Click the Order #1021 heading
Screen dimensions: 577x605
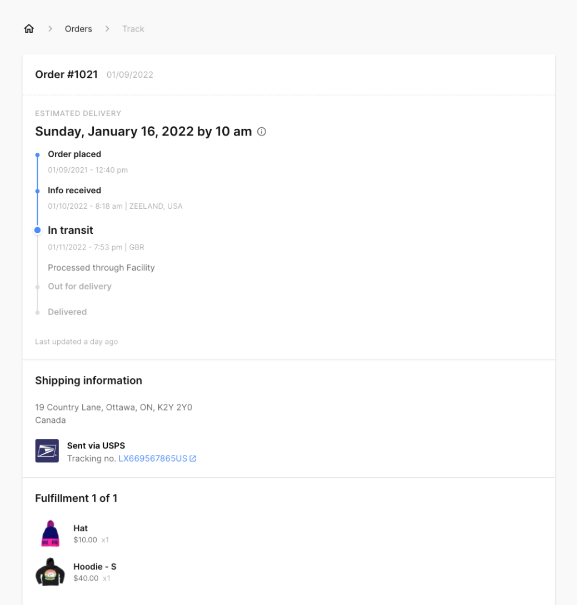tap(66, 74)
